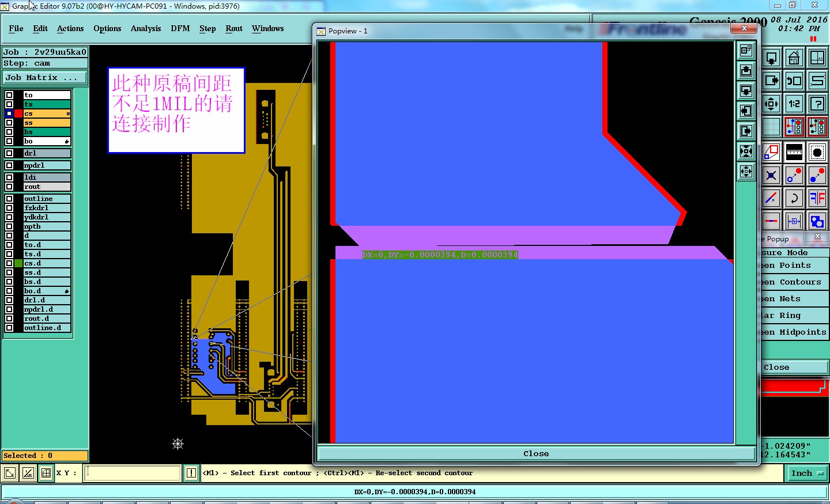830x504 pixels.
Task: Click the mirrored F flip icon
Action: pyautogui.click(x=817, y=198)
